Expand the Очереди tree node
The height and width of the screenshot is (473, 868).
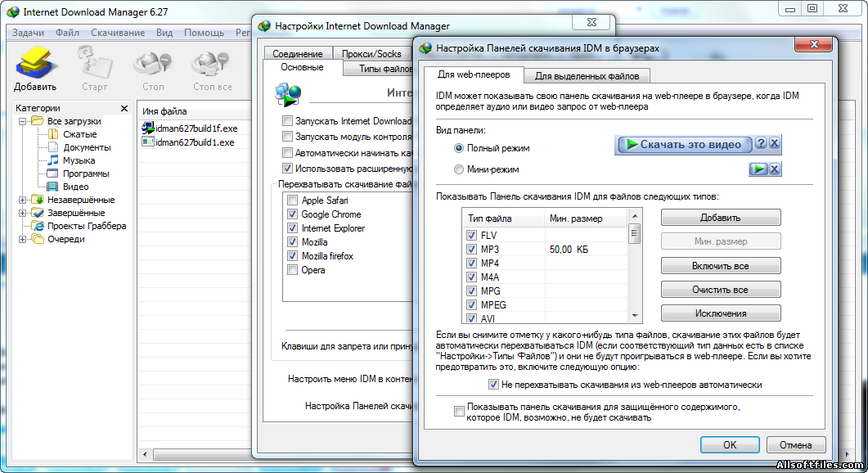click(x=23, y=239)
